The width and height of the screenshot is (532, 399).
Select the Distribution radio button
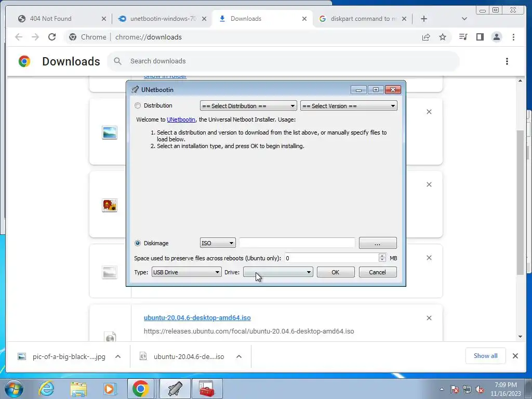(137, 105)
